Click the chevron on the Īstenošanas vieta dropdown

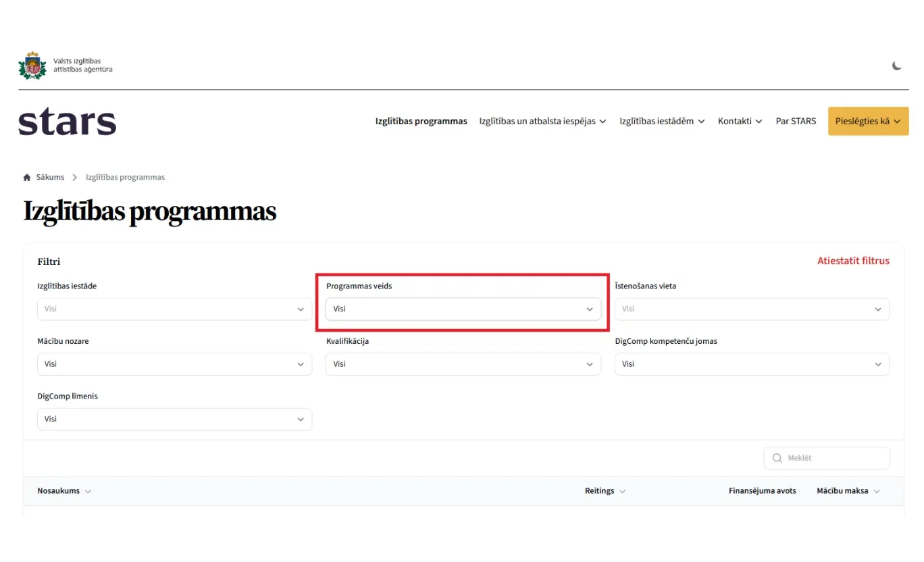[x=877, y=309]
